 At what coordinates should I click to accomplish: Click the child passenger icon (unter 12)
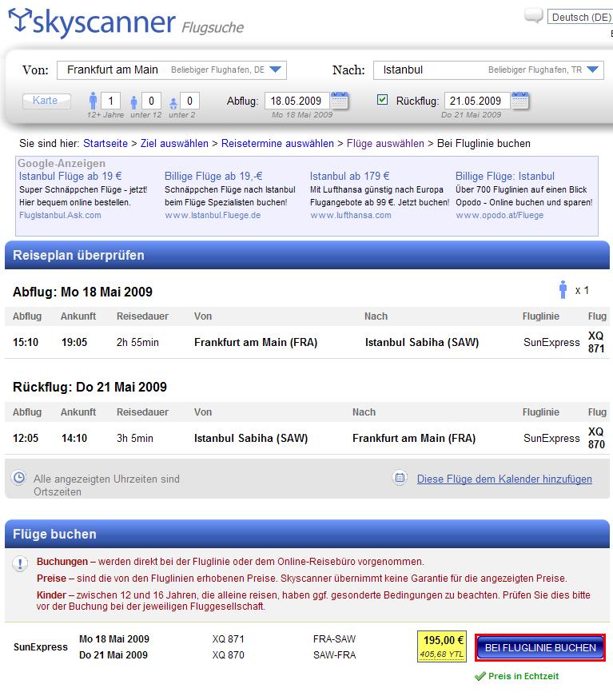[x=133, y=101]
